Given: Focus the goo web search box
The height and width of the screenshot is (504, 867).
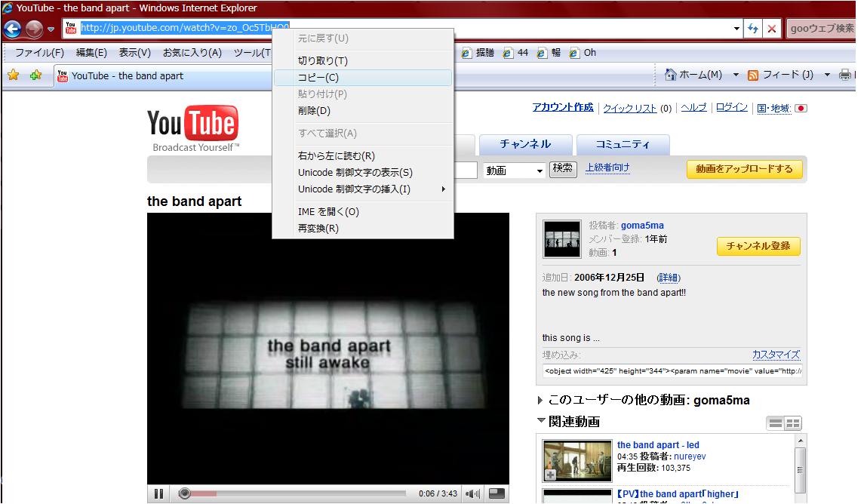Looking at the screenshot, I should (x=821, y=28).
